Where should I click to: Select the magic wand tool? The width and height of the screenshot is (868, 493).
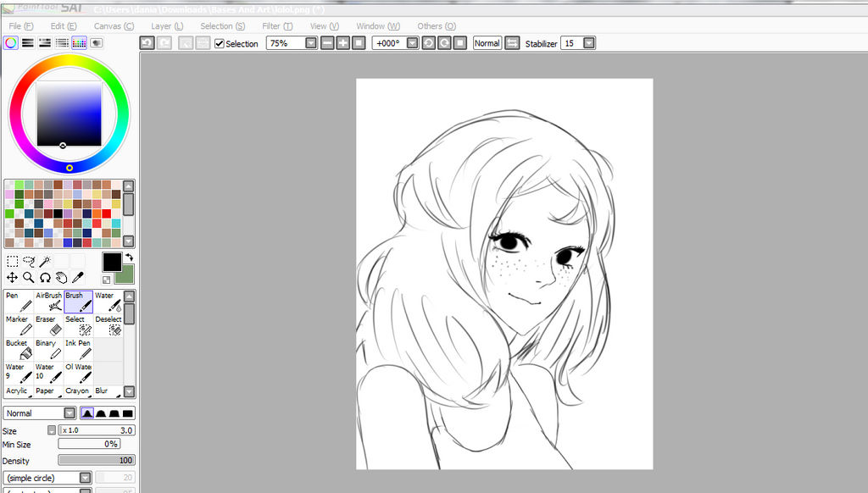coord(45,261)
